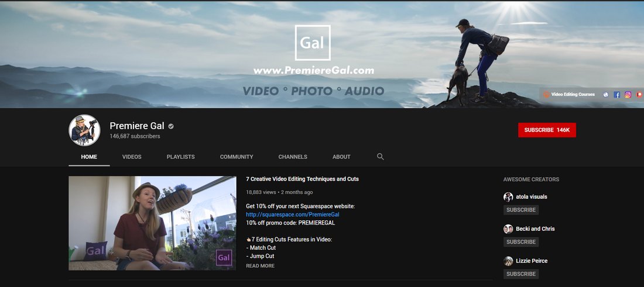Open Becki and Chris channel avatar
Screen dimensions: 644x287
pos(508,229)
